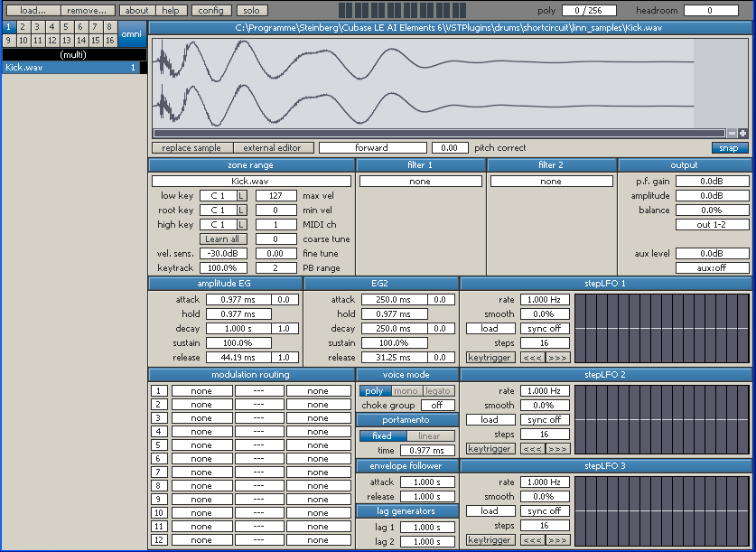Open the forward playback mode dropdown
Image resolution: width=756 pixels, height=552 pixels.
(372, 148)
